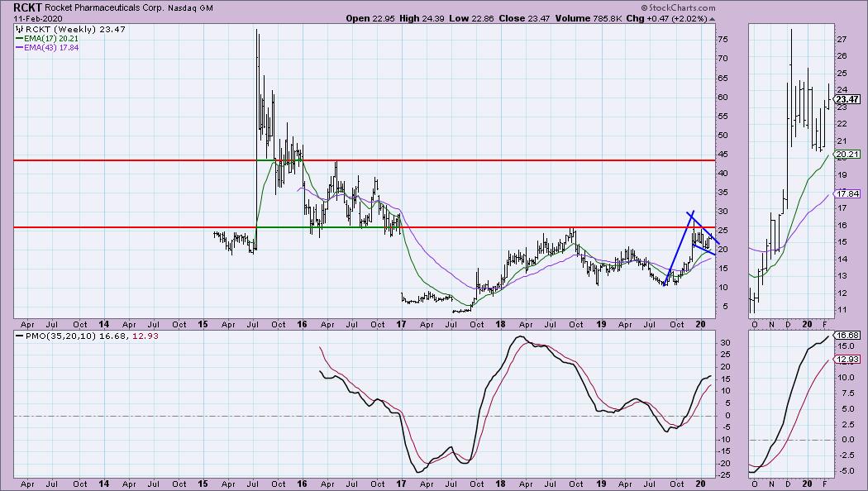Viewport: 868px width, 491px height.
Task: Open the StockCharts.com copyright link
Action: click(x=678, y=7)
